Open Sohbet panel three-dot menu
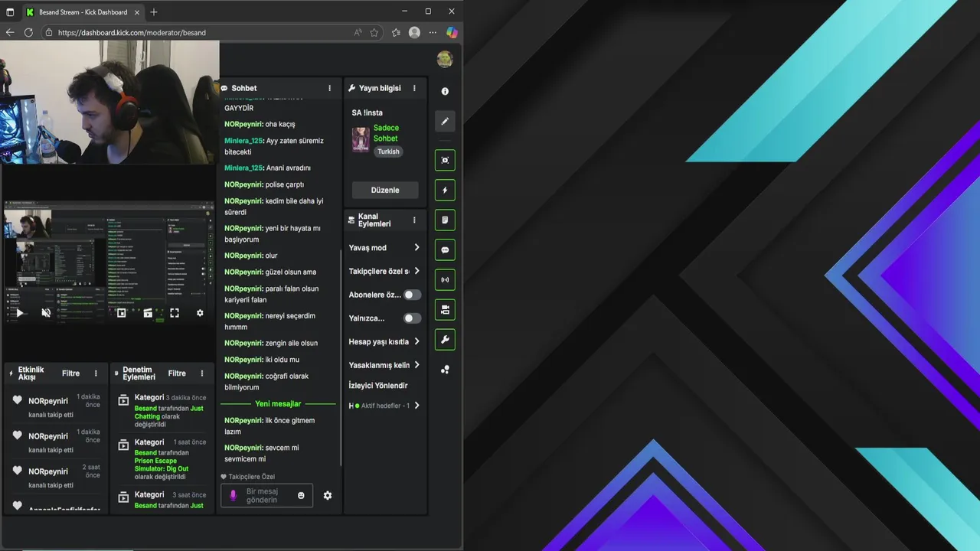This screenshot has height=551, width=980. click(x=330, y=88)
